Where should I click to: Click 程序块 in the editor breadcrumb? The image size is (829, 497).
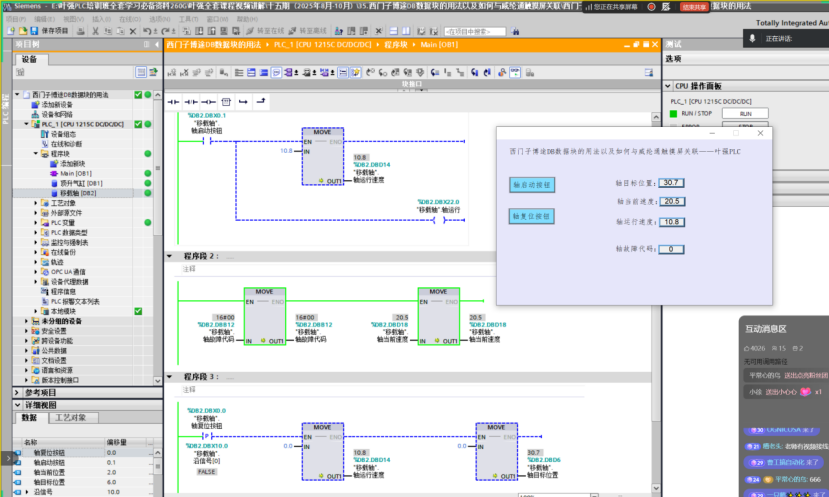pos(395,44)
